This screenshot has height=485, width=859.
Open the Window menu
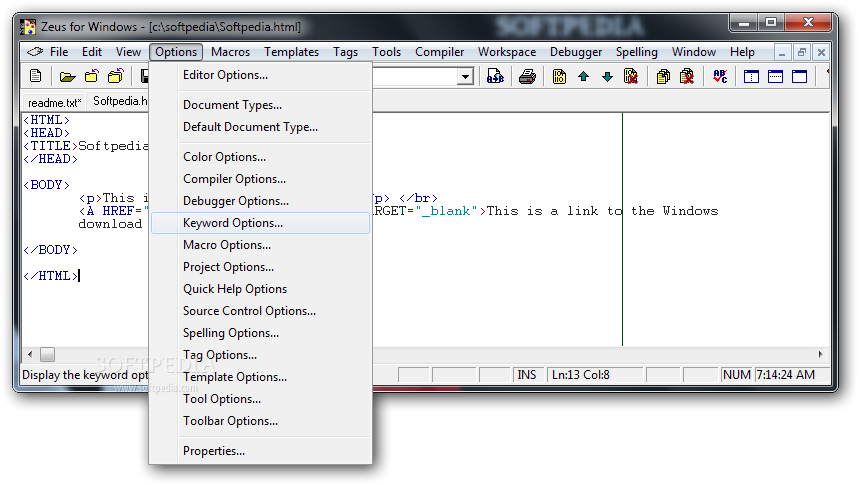coord(694,52)
